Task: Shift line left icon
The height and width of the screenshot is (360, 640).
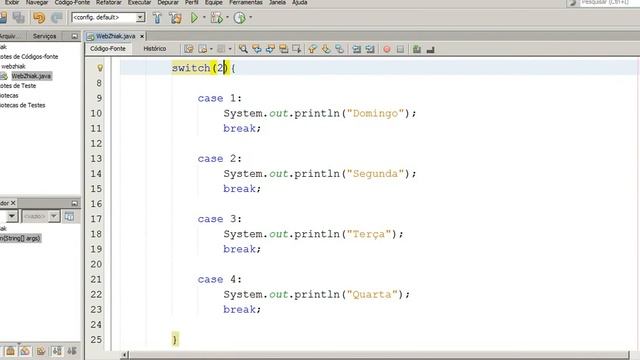Action: [x=357, y=49]
